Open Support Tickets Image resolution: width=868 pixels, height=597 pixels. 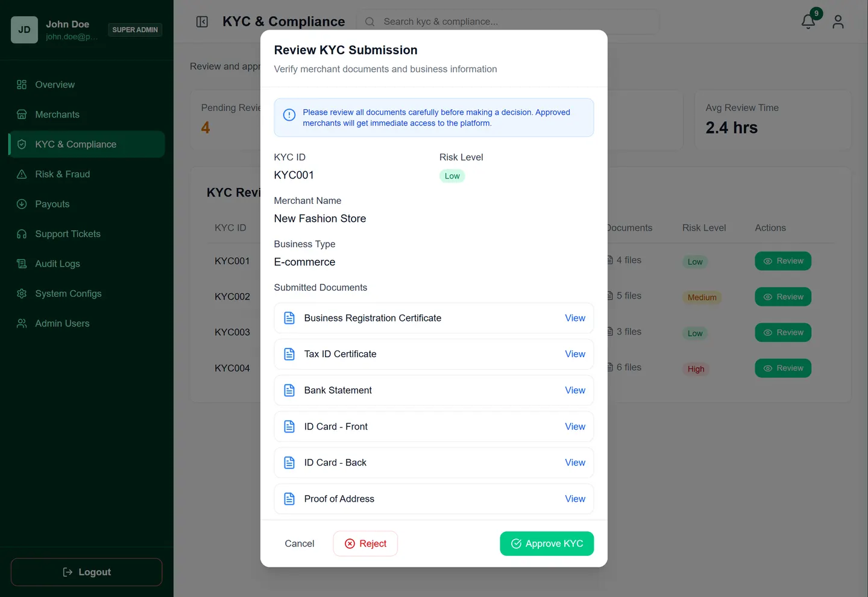click(87, 234)
